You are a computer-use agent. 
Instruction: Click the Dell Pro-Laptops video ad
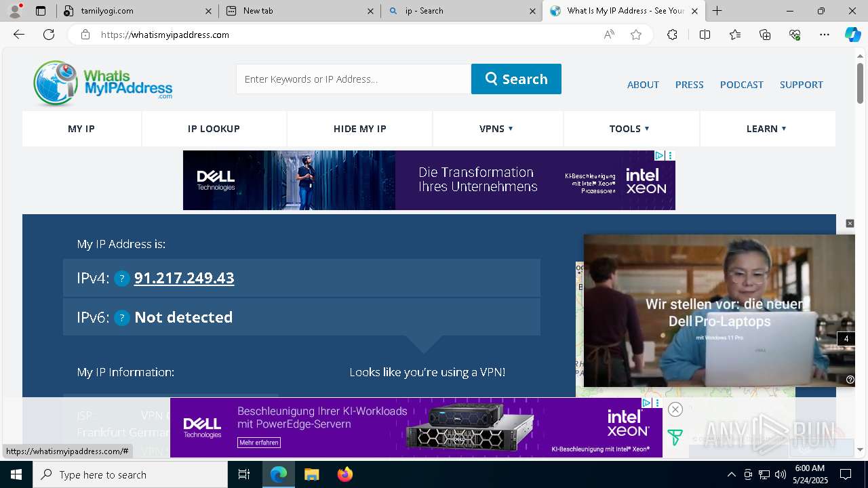coord(719,310)
